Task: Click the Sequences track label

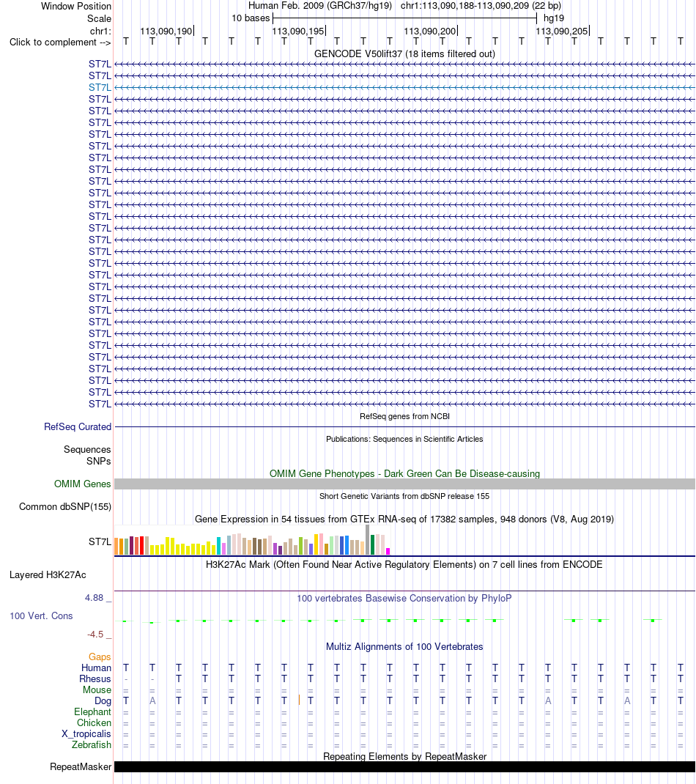Action: point(87,449)
